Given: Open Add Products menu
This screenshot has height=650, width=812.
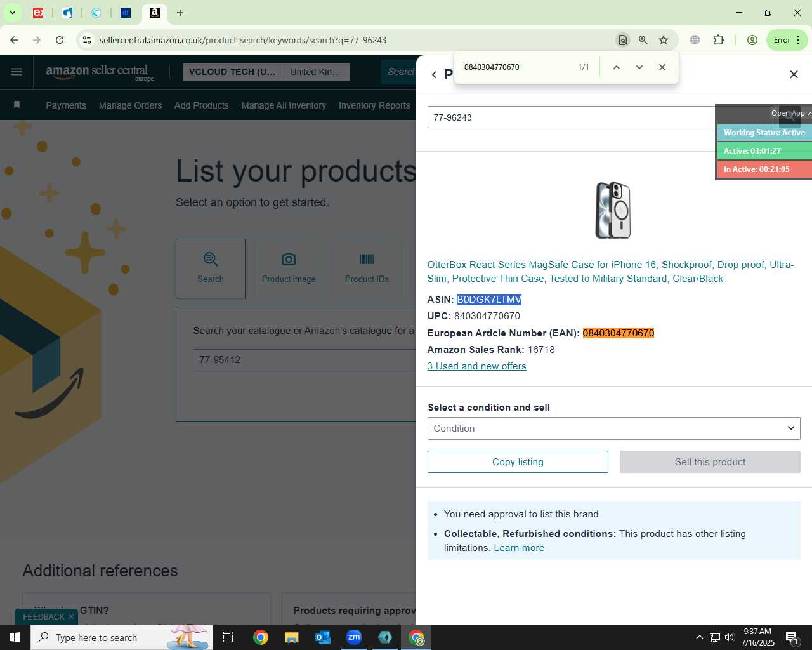Looking at the screenshot, I should pyautogui.click(x=202, y=105).
